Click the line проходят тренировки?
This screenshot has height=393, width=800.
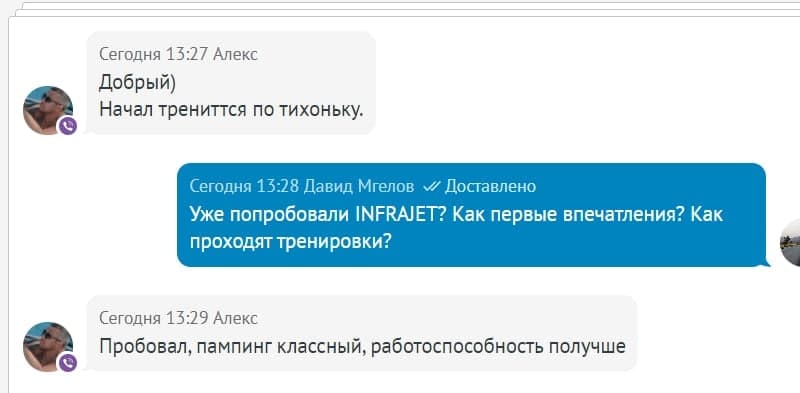(x=290, y=241)
